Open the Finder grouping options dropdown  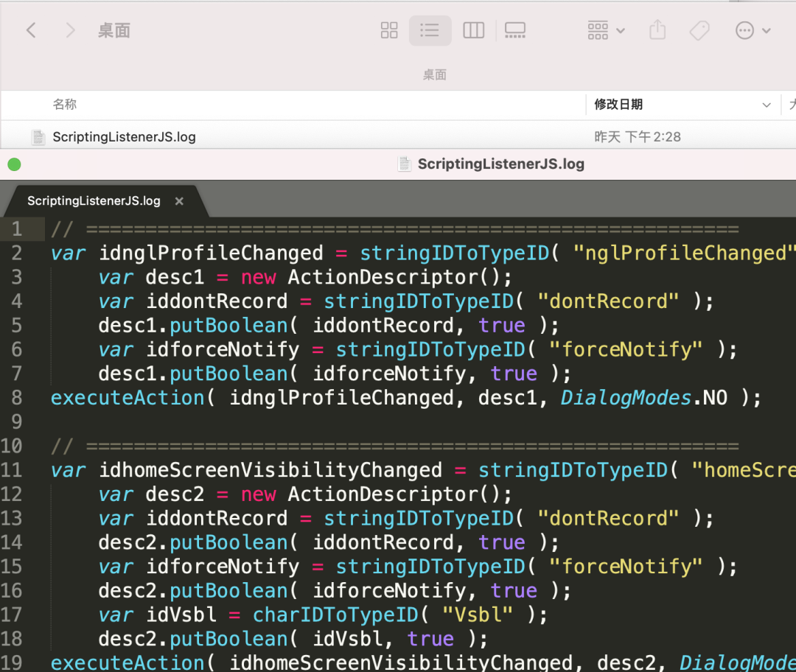[x=606, y=30]
